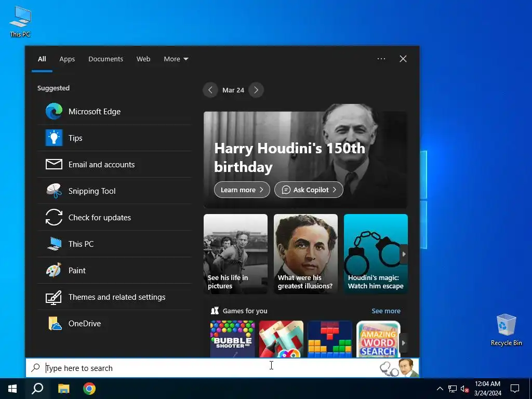
Task: Open Recycle Bin on desktop
Action: tap(506, 330)
